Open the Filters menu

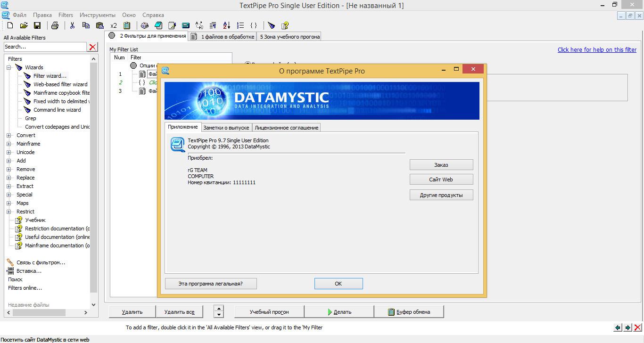pos(66,15)
